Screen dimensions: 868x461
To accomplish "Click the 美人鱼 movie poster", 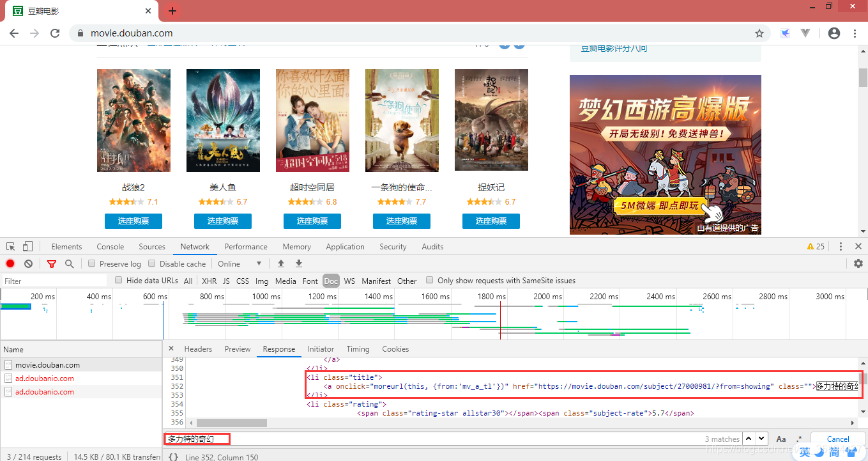I will click(x=223, y=120).
